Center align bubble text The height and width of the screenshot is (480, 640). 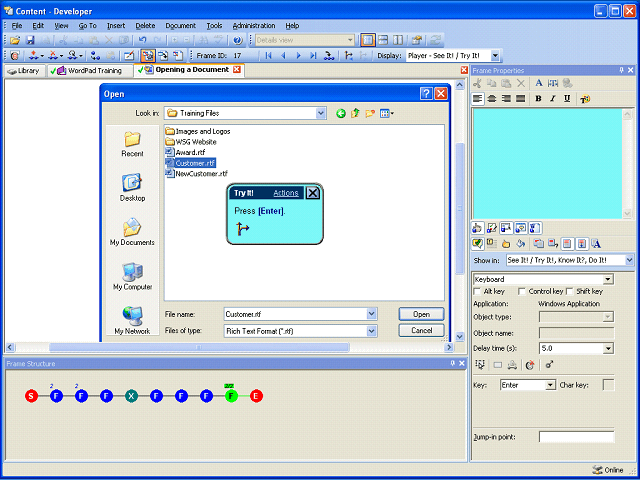click(x=492, y=99)
